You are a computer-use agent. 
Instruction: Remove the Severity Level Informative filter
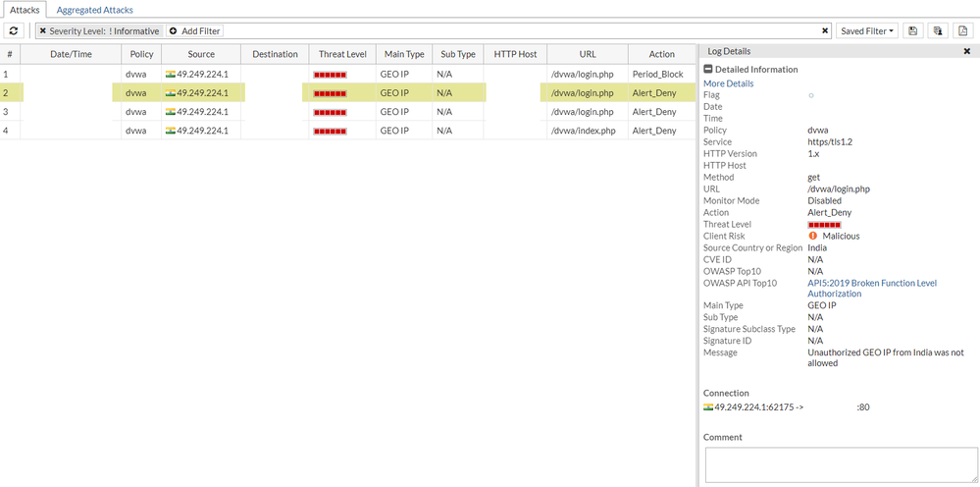pos(42,30)
